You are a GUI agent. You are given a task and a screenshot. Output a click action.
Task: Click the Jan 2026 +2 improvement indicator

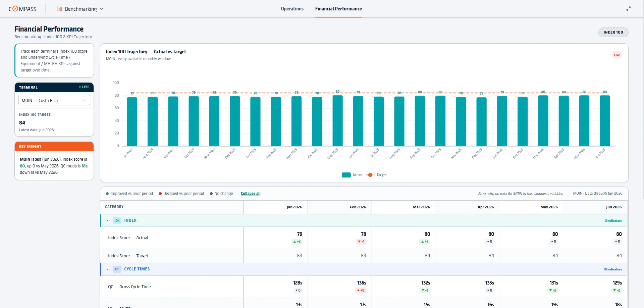tap(297, 241)
